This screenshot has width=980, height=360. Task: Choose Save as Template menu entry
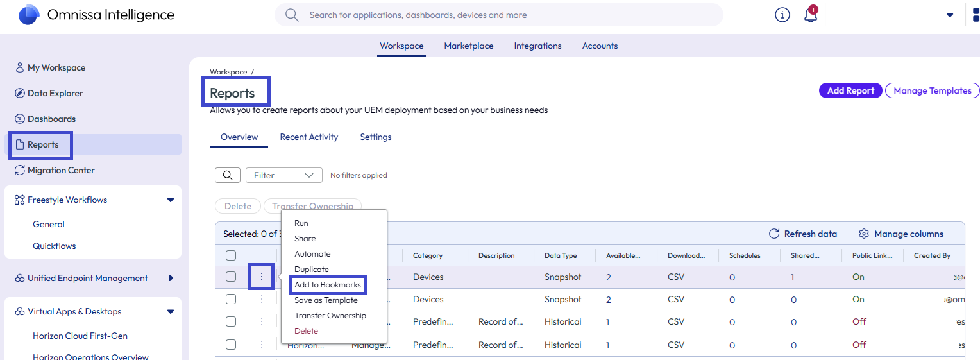(326, 300)
